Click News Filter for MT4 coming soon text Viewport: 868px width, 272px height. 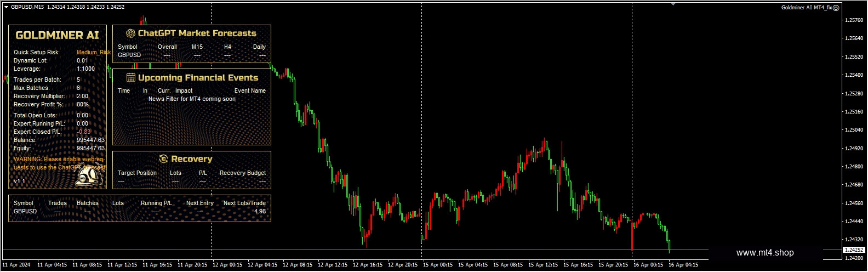tap(192, 99)
